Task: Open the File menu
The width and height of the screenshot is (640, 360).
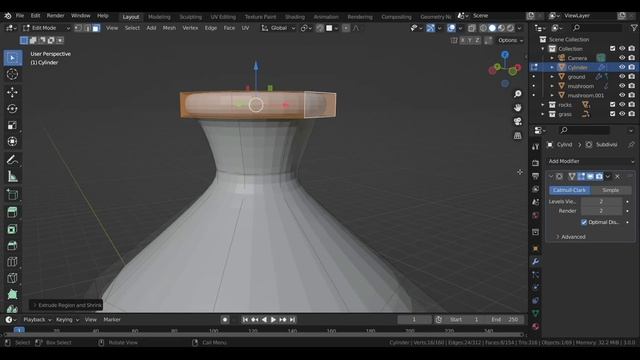Action: (x=20, y=16)
